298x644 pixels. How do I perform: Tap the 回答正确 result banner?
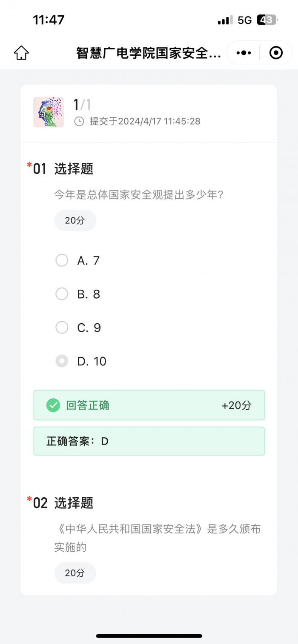click(149, 405)
